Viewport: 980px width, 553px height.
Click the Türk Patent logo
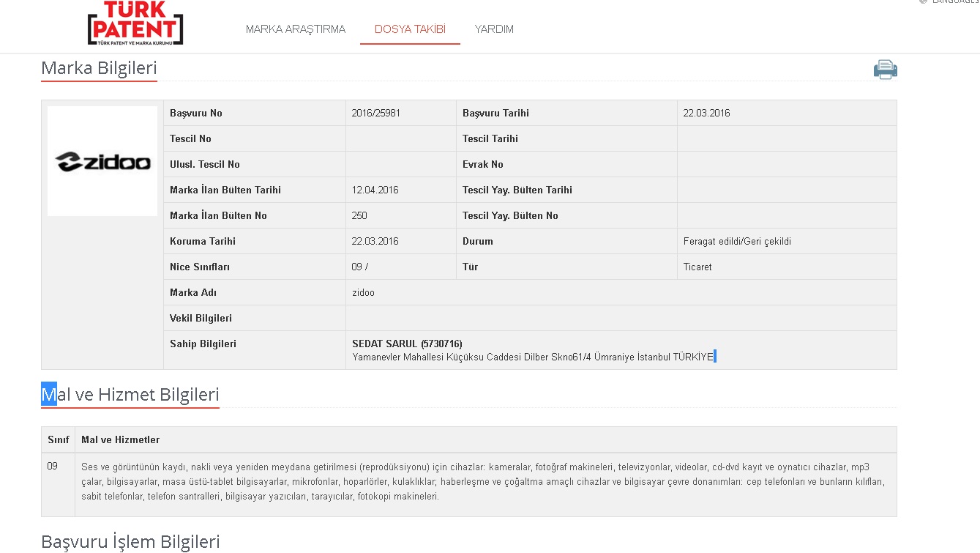[135, 23]
